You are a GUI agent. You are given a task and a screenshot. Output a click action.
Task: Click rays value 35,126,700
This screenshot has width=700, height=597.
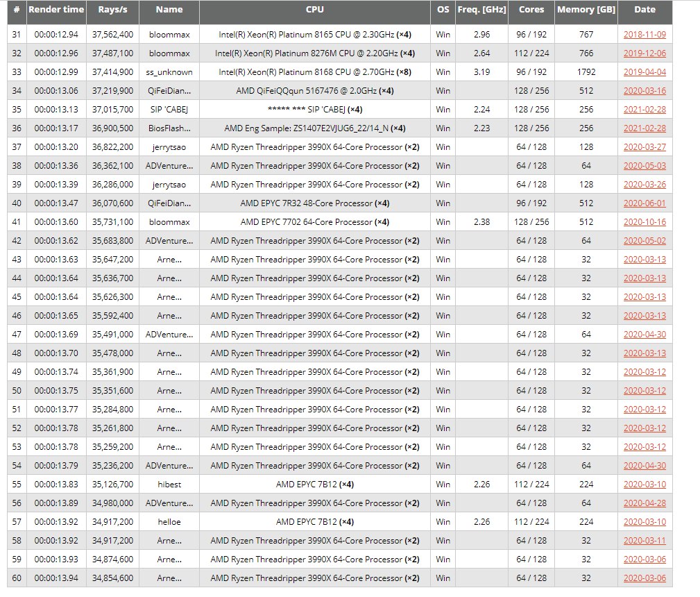112,485
